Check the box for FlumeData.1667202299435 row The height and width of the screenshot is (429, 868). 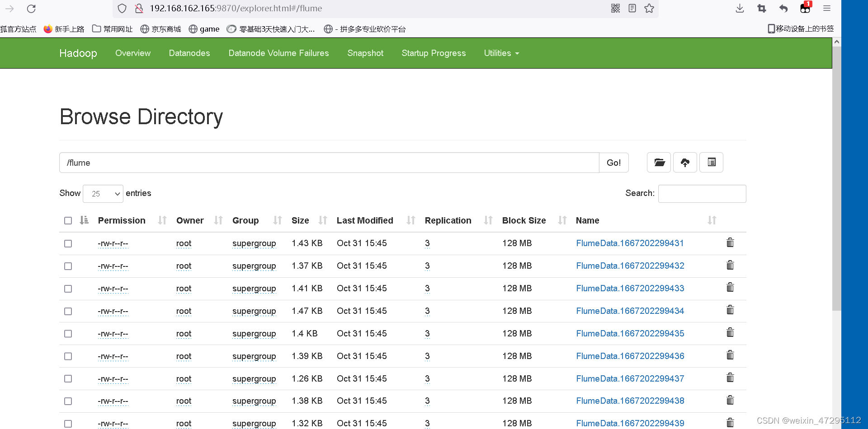coord(68,334)
